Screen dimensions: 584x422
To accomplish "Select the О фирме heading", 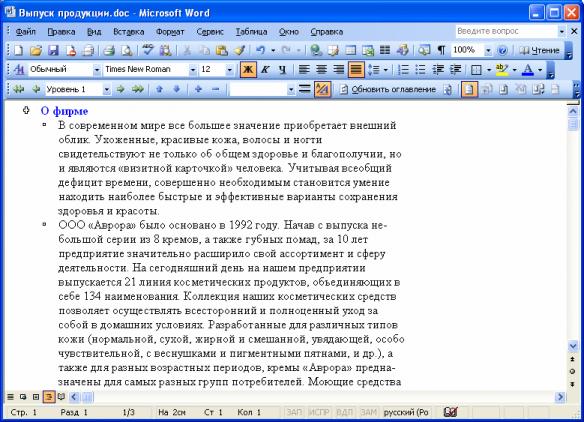I will pos(64,111).
